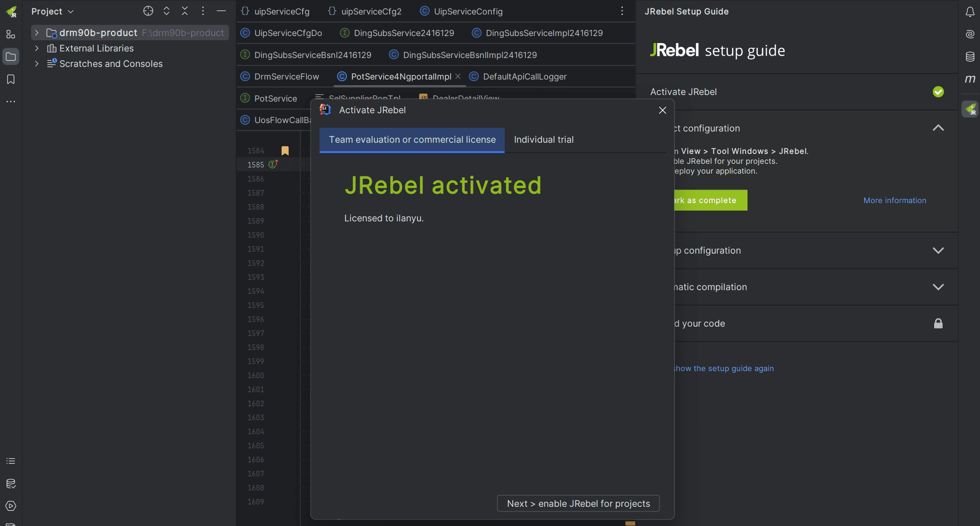Viewport: 980px width, 526px height.
Task: Open the More information link
Action: pyautogui.click(x=894, y=200)
